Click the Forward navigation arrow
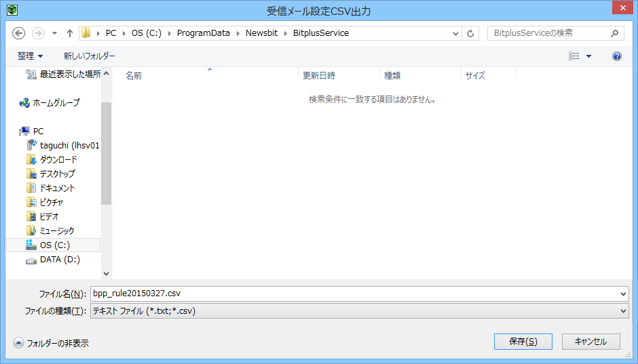 click(38, 33)
